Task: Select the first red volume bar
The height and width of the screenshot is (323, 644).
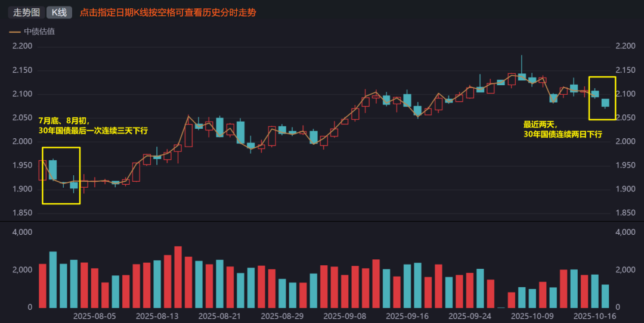Action: [x=42, y=285]
